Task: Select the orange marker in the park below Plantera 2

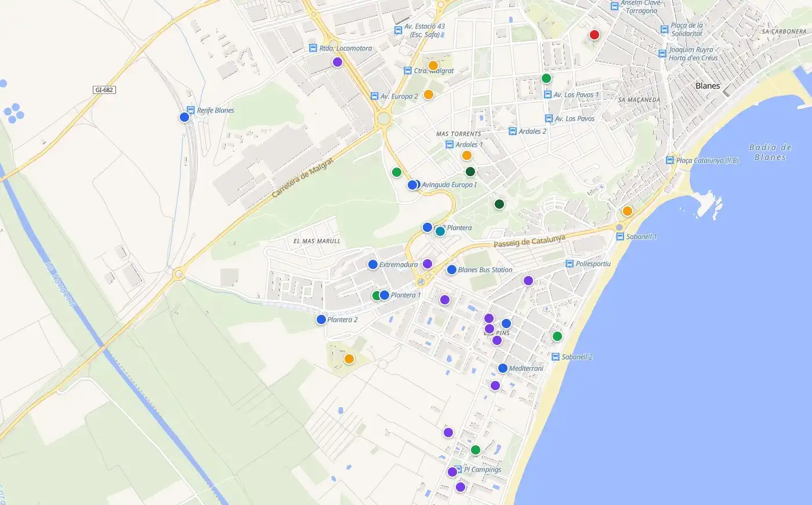Action: 349,359
